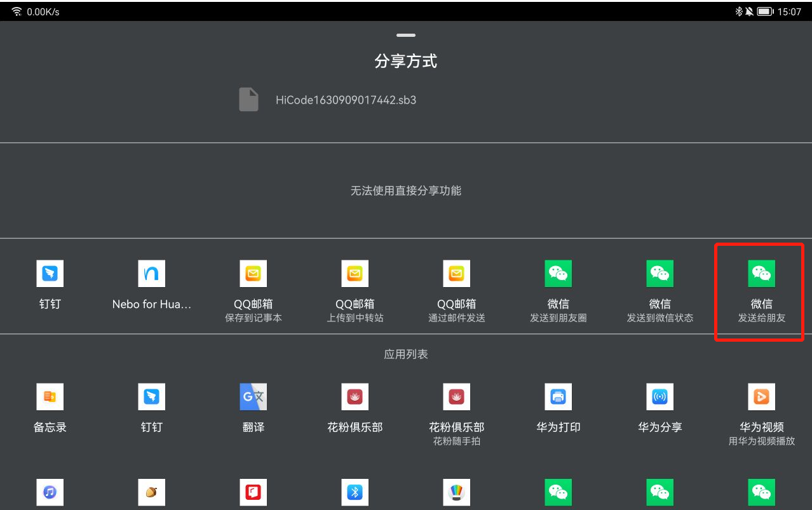812x510 pixels.
Task: Tap the drag handle above 分享方式
Action: pyautogui.click(x=406, y=35)
